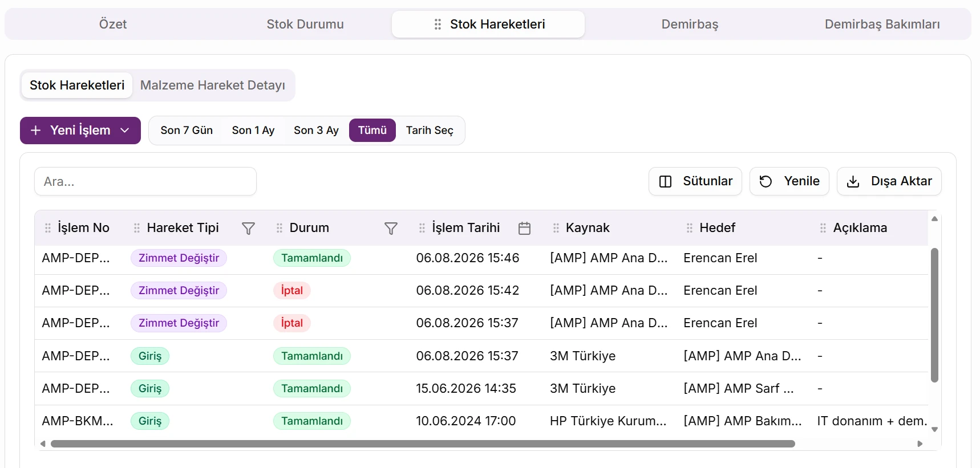Click 3M Türkiye in the 06.08.2026 row

click(x=583, y=356)
